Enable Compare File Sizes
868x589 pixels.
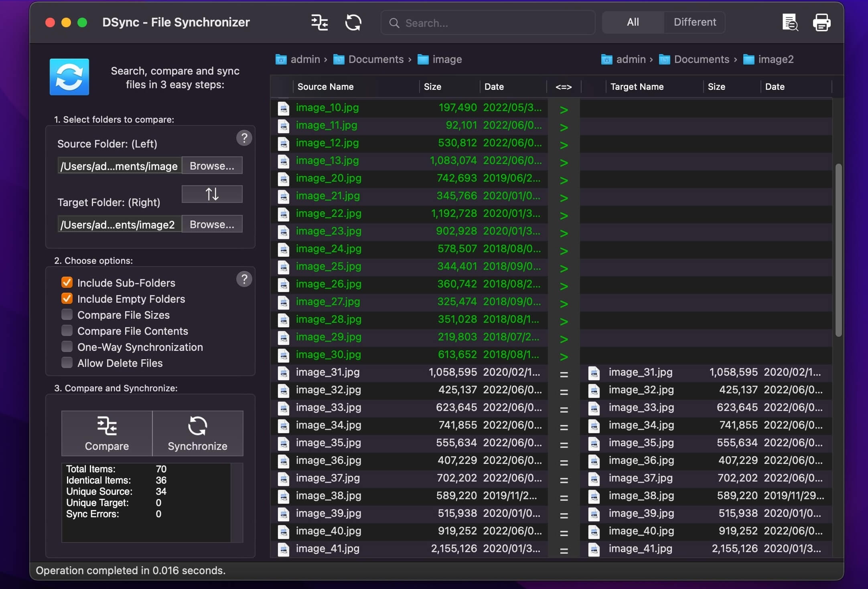67,314
